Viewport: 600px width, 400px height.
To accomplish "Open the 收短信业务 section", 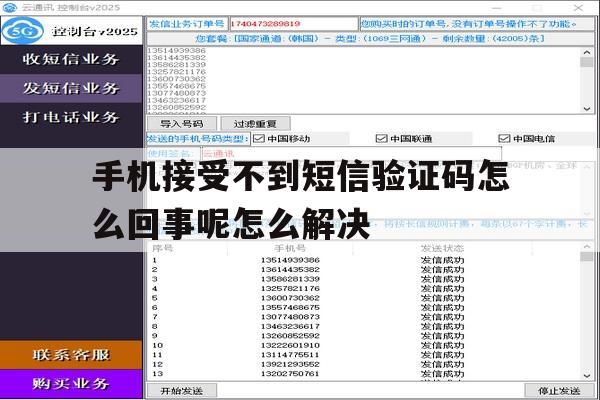I will coord(71,59).
